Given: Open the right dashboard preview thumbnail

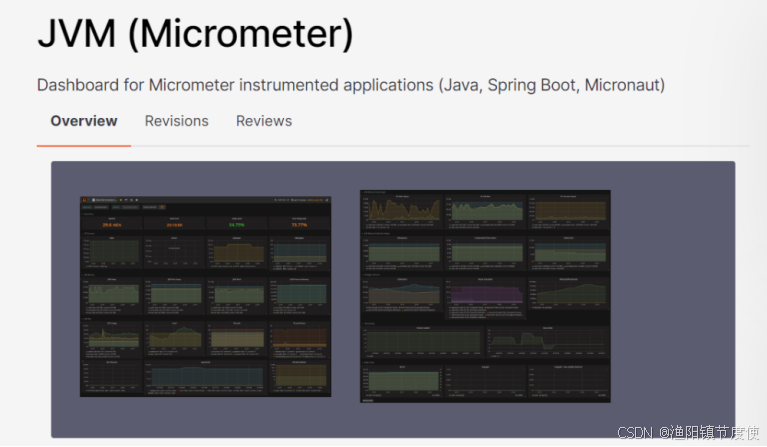Looking at the screenshot, I should point(485,296).
